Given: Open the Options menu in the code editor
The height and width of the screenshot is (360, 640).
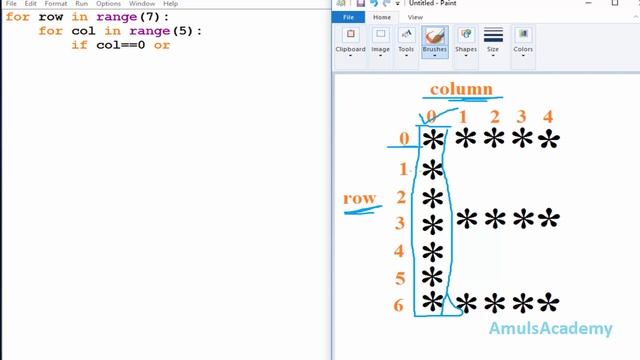Looking at the screenshot, I should pyautogui.click(x=108, y=3).
